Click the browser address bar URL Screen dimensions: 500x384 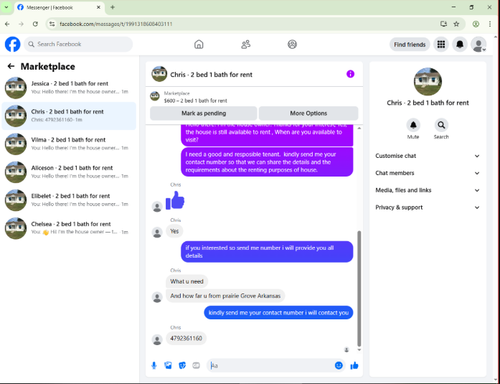point(116,24)
